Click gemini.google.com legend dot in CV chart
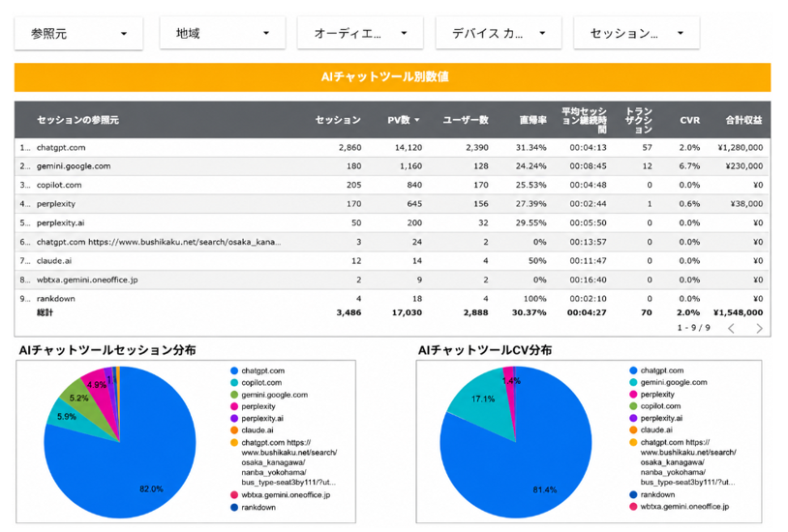This screenshot has height=532, width=788. point(633,382)
